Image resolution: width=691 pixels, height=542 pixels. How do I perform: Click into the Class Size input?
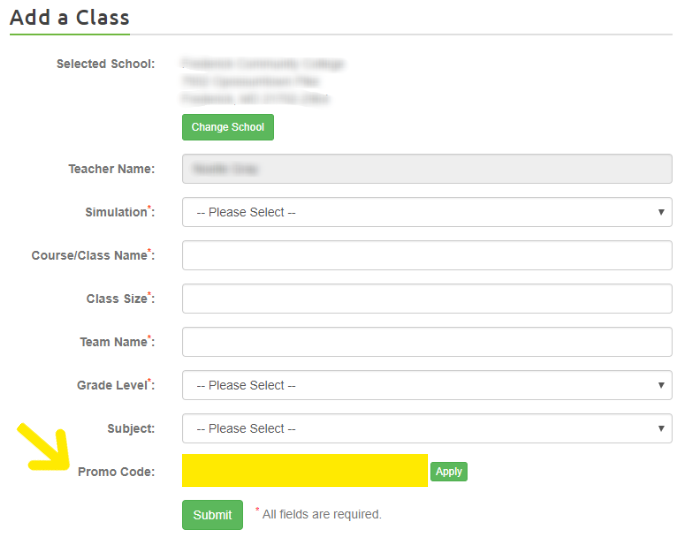[427, 298]
